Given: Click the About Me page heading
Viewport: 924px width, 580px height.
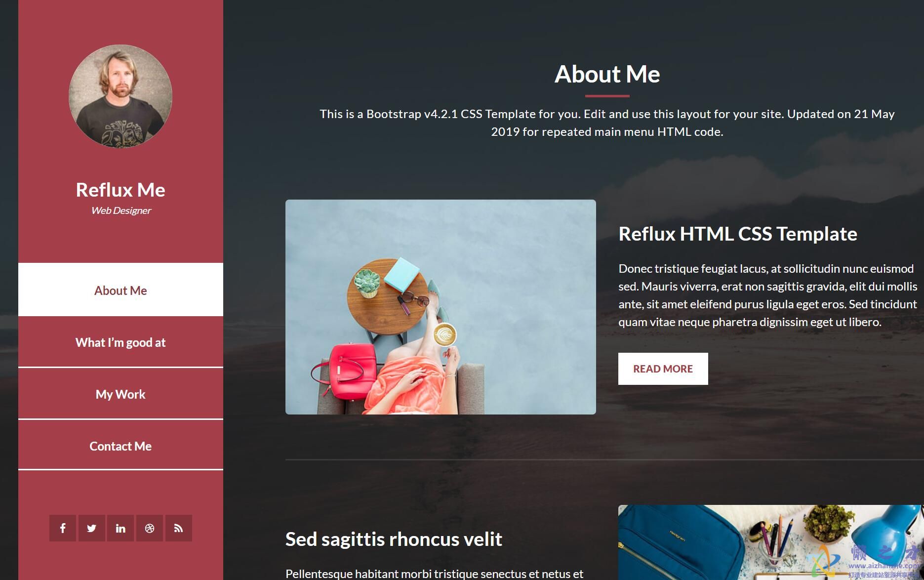Looking at the screenshot, I should [x=607, y=74].
